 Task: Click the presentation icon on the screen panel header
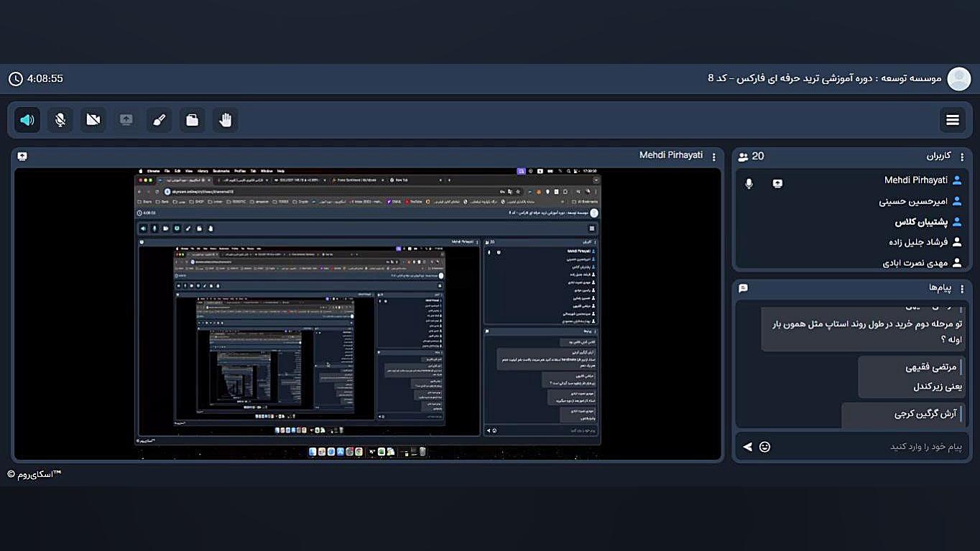pyautogui.click(x=22, y=157)
